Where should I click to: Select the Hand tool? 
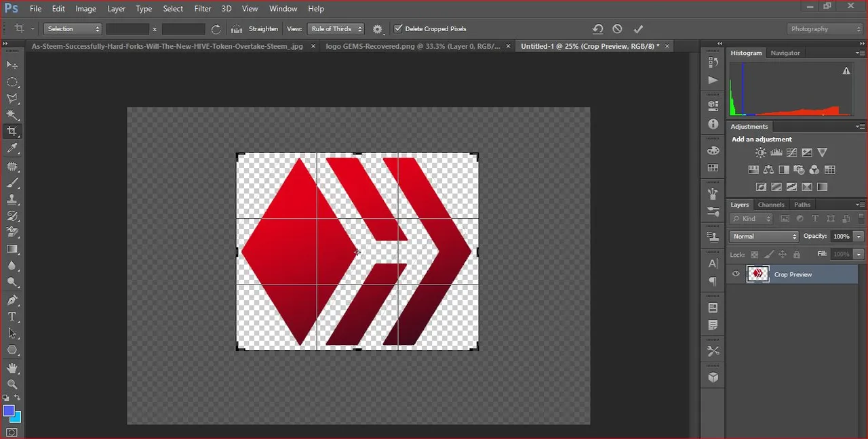(12, 368)
